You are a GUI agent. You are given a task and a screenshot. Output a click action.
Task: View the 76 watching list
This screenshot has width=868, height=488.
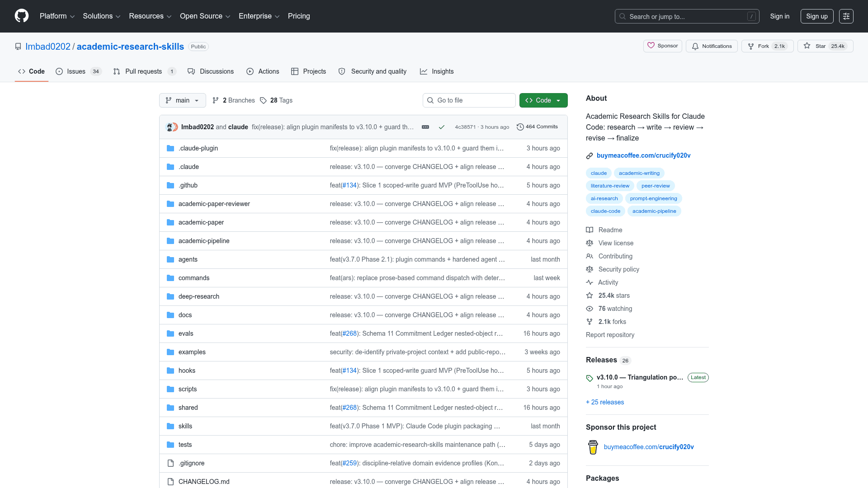609,309
